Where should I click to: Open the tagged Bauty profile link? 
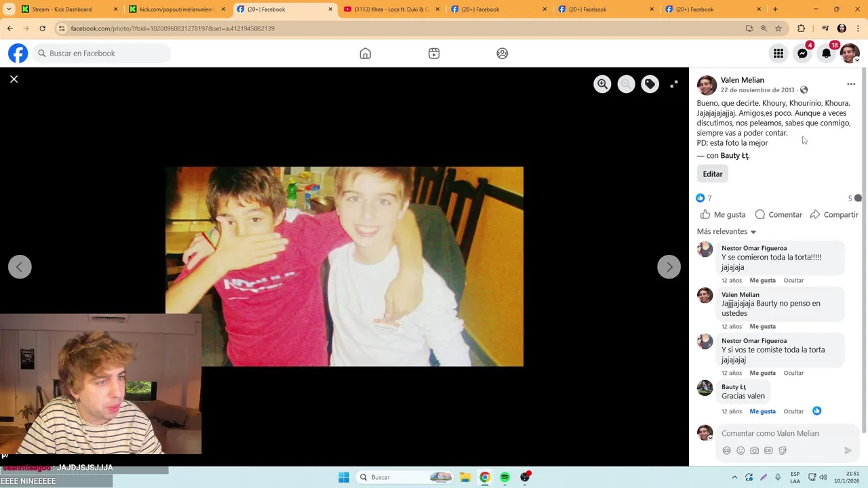point(734,156)
